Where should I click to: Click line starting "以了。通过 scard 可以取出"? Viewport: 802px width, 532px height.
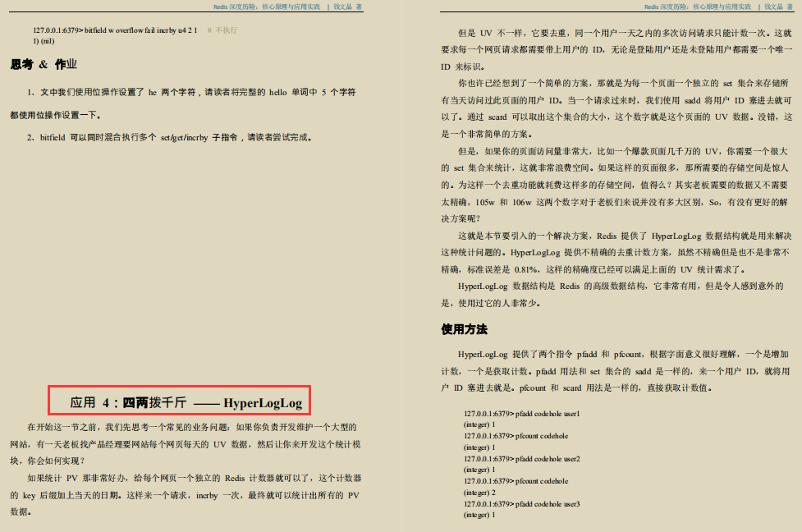(x=616, y=117)
